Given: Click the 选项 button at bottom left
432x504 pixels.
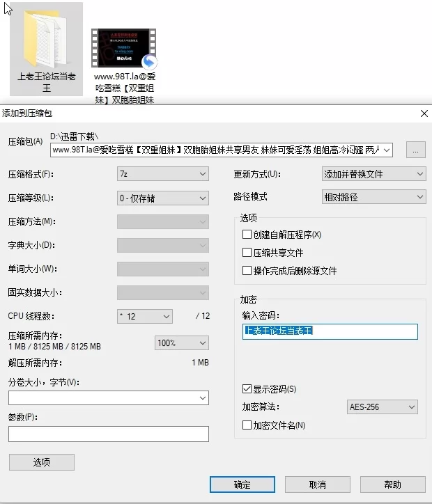Looking at the screenshot, I should (41, 462).
